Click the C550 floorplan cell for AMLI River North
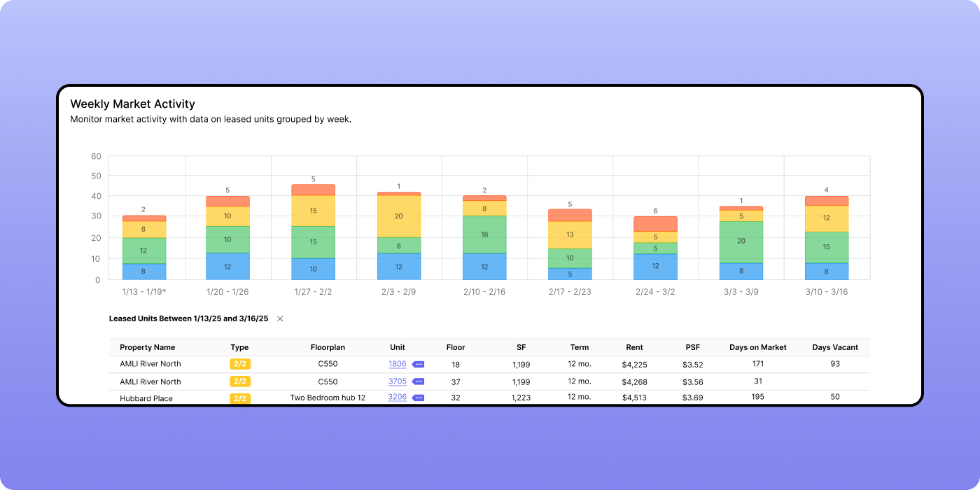980x490 pixels. [328, 364]
